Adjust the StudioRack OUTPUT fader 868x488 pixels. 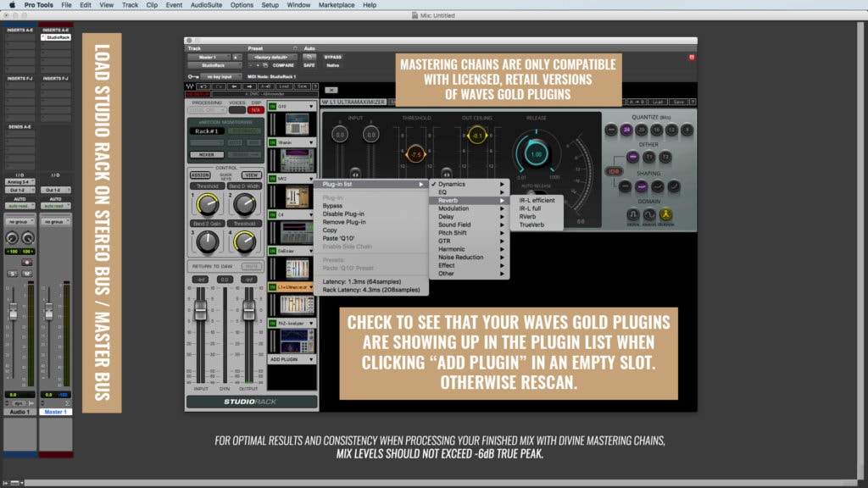pos(248,309)
